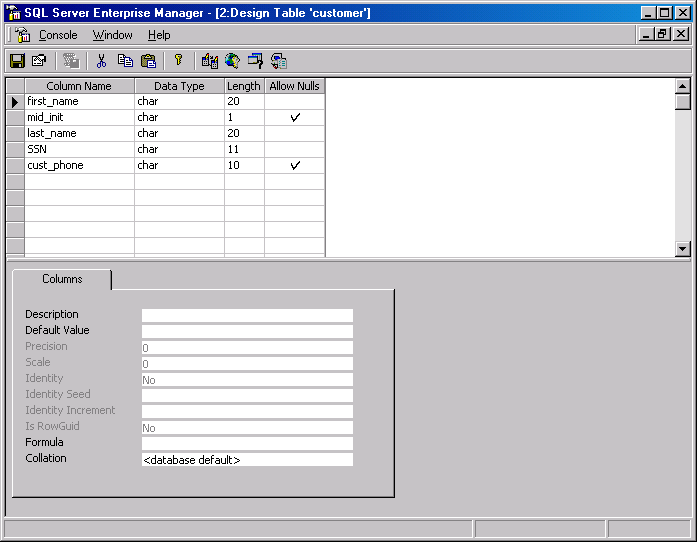The height and width of the screenshot is (542, 697).
Task: Click the Formula input field
Action: click(247, 443)
